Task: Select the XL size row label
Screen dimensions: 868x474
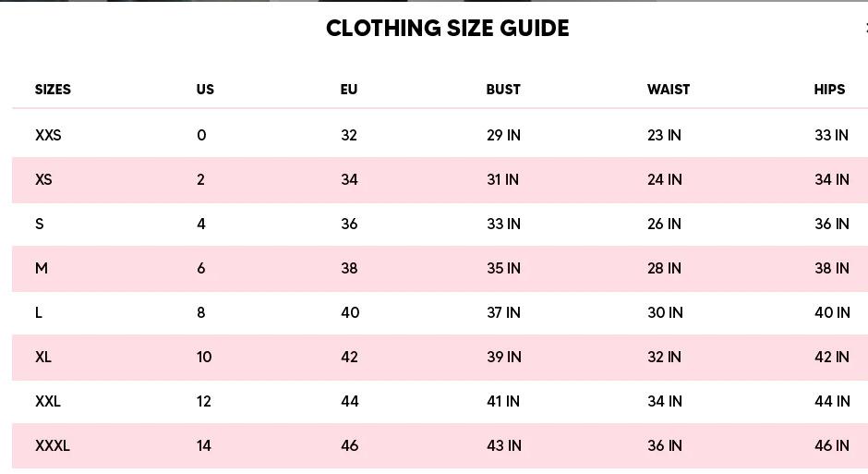Action: (x=43, y=357)
